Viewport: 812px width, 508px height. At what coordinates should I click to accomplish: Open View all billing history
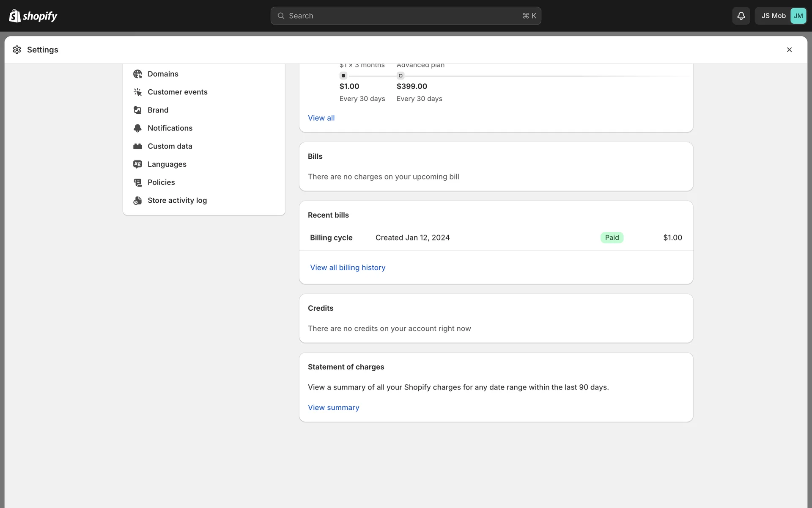click(x=348, y=268)
